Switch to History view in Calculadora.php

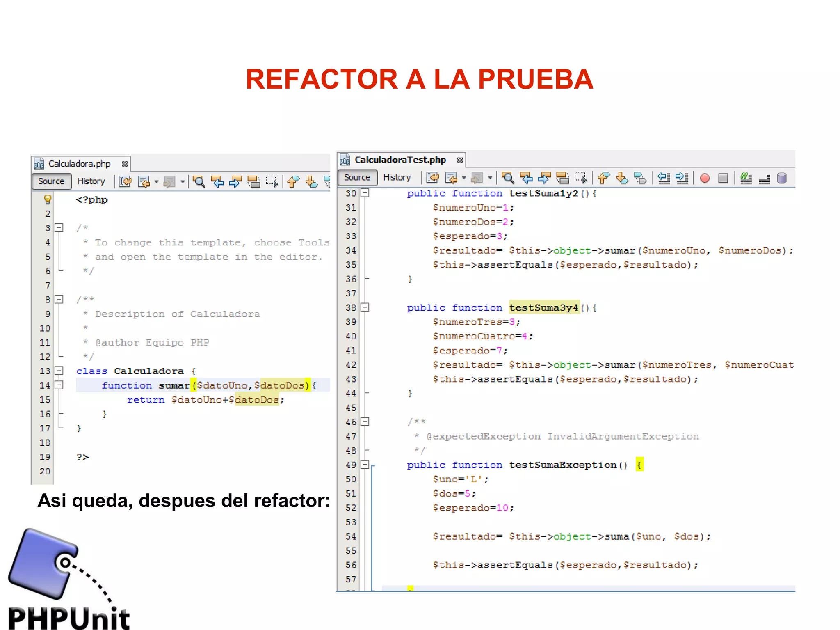[91, 181]
